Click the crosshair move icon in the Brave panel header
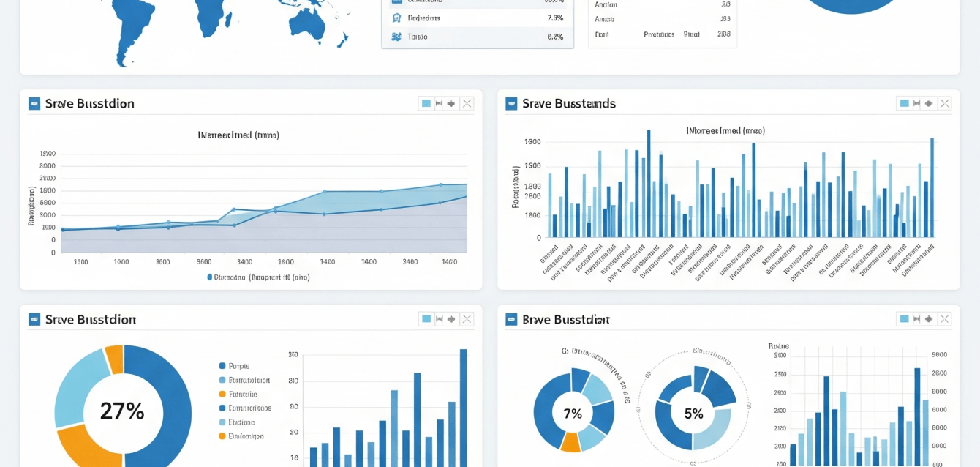The width and height of the screenshot is (980, 467). pyautogui.click(x=929, y=319)
